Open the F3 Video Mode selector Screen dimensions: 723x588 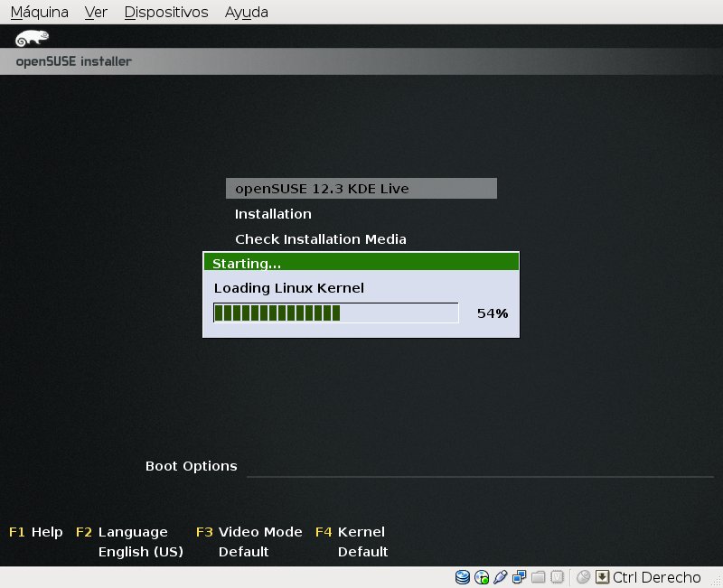point(249,532)
